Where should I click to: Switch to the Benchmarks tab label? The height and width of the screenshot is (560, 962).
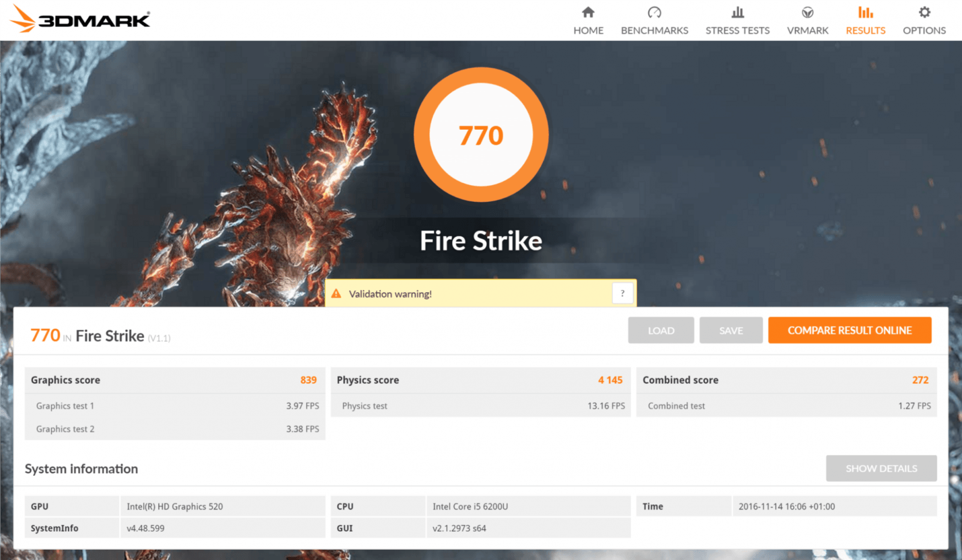pos(654,31)
